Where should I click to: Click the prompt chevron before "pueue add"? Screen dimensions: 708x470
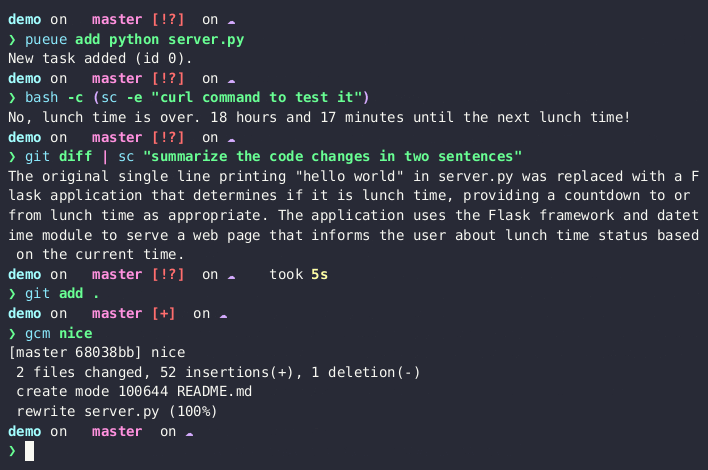click(12, 40)
